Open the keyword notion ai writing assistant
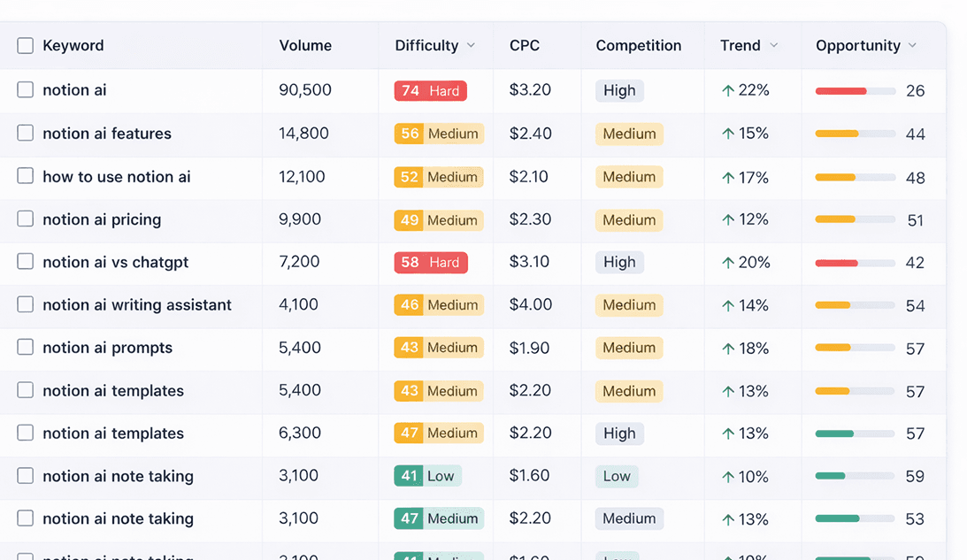Image resolution: width=967 pixels, height=560 pixels. click(135, 304)
